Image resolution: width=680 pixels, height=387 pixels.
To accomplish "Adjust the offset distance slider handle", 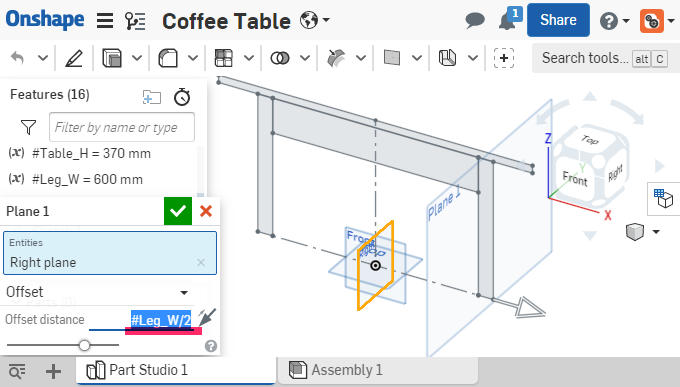I will coord(85,345).
